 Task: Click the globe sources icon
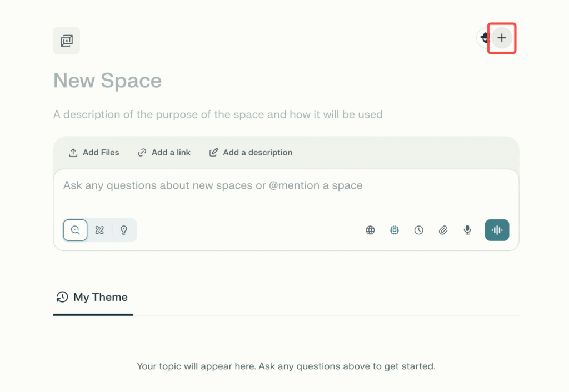370,230
